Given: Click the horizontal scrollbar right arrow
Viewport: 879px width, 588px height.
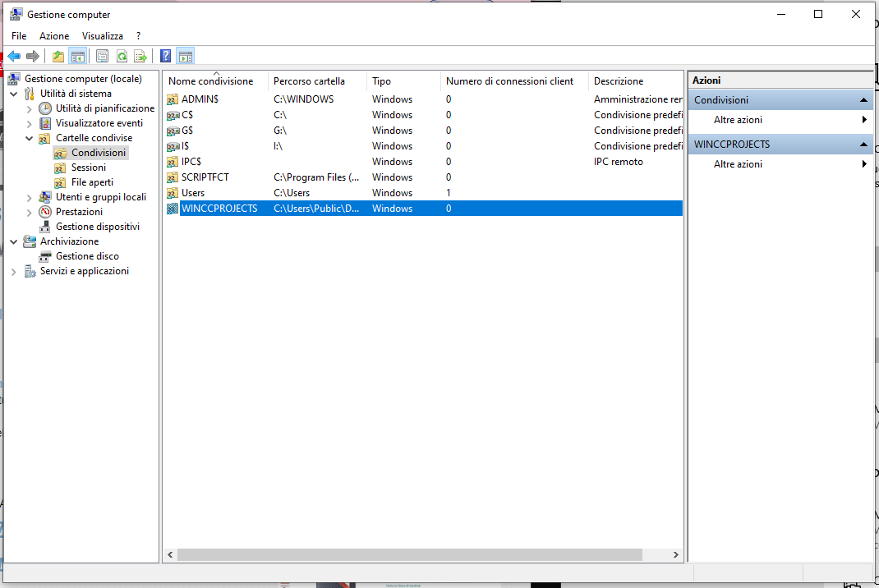Looking at the screenshot, I should (x=676, y=555).
